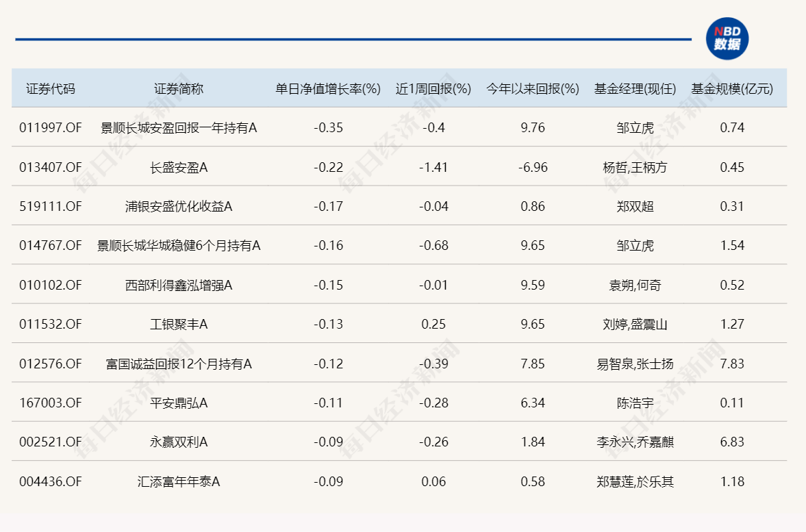Click fund code 004436.OF
806x532 pixels.
tap(51, 481)
